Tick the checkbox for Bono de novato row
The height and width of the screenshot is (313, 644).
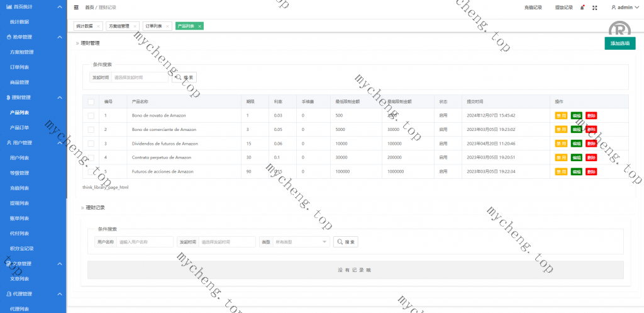[91, 116]
